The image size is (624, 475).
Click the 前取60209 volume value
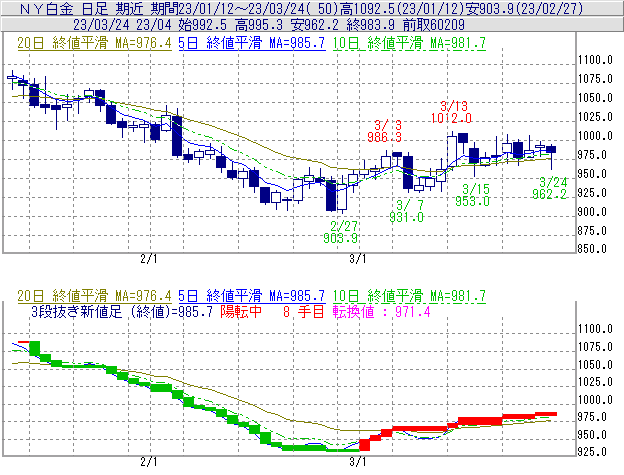pos(434,25)
